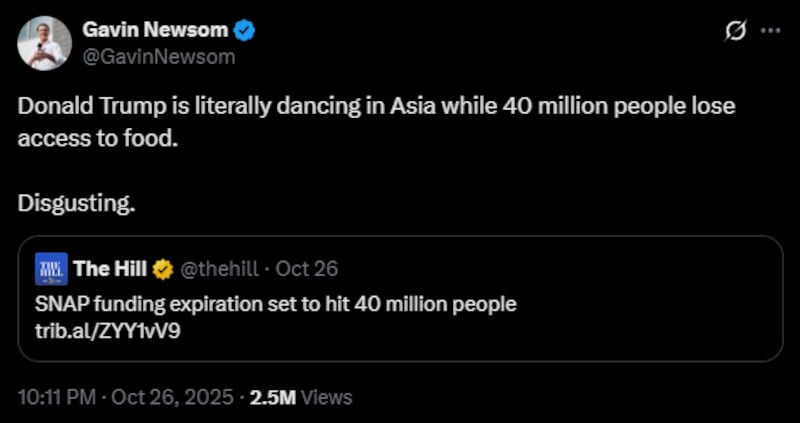
Task: Click the 'Views' label
Action: coord(327,397)
